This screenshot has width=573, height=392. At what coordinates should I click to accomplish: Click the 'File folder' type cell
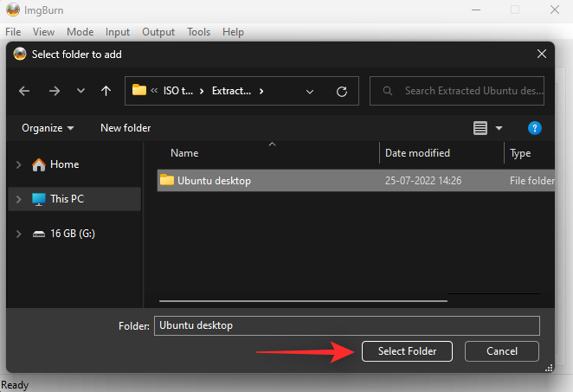[x=532, y=181]
